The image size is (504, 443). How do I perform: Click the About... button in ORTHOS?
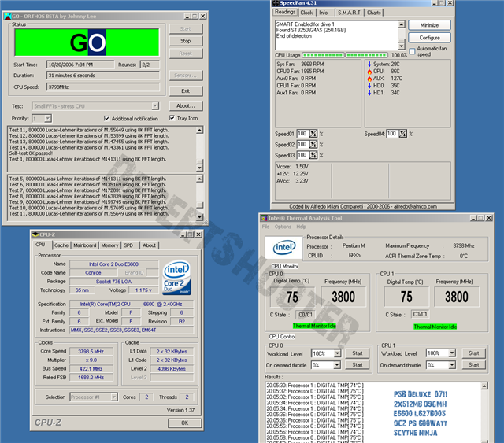(186, 105)
